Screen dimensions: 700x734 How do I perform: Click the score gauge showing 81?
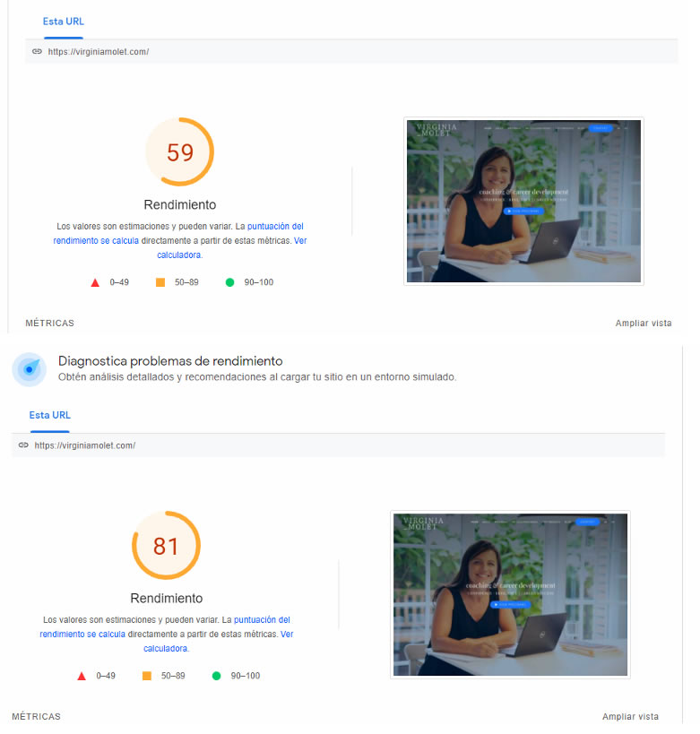pyautogui.click(x=166, y=546)
